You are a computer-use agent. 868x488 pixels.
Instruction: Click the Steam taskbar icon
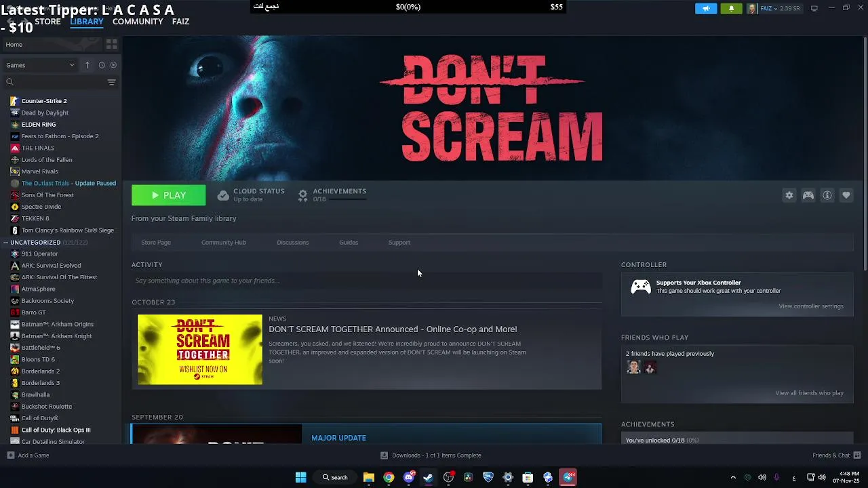[428, 477]
